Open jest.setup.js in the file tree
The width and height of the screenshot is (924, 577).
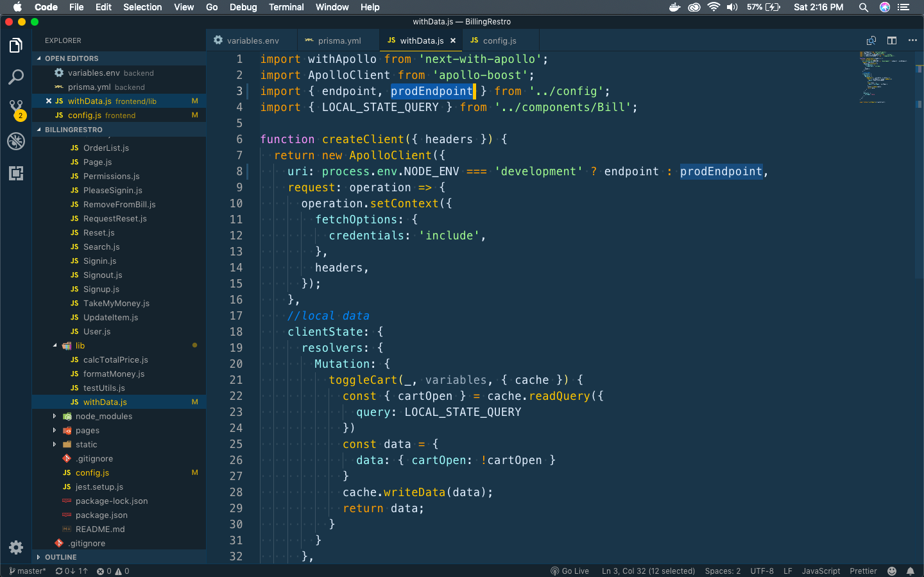tap(119, 487)
